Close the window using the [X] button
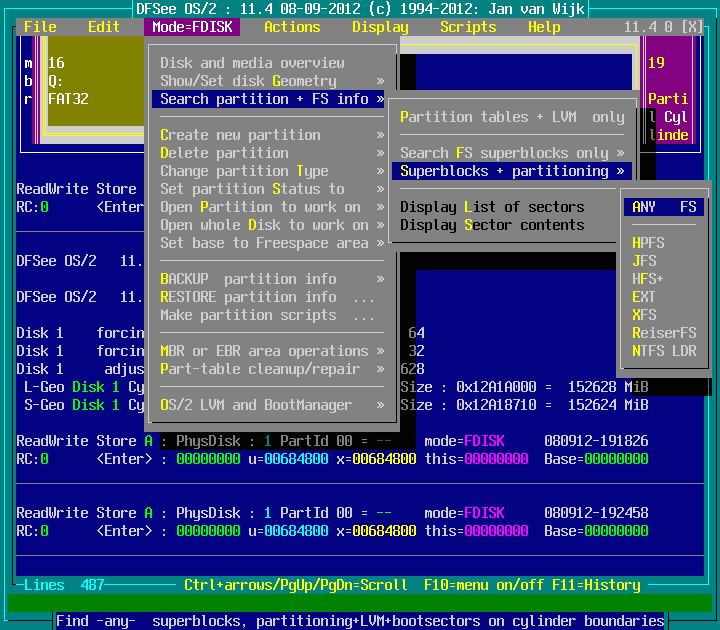 click(x=691, y=27)
